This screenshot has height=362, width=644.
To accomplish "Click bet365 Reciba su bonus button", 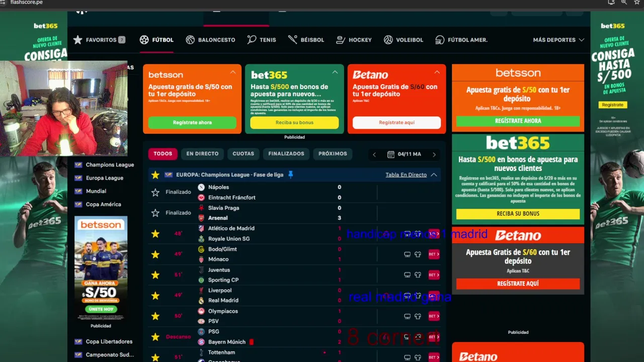I will [294, 123].
